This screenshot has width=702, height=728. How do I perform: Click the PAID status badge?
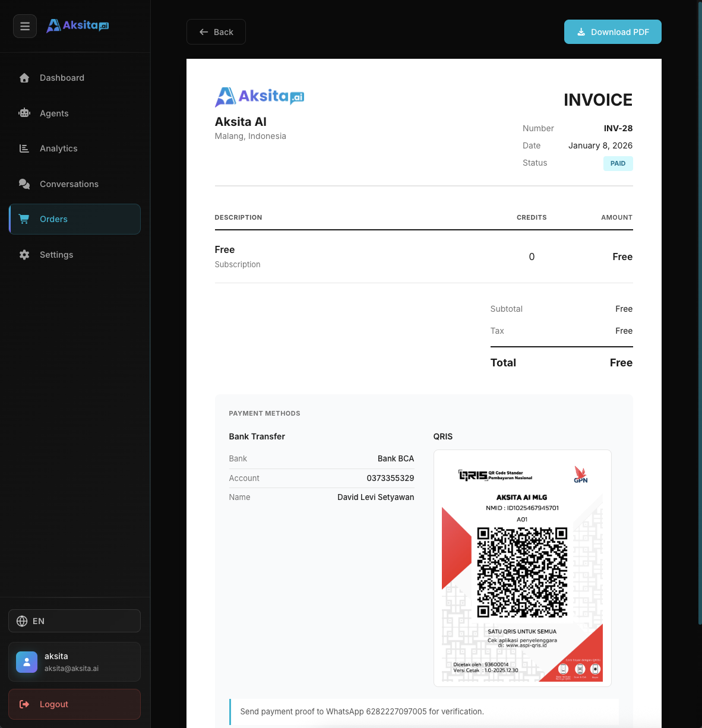click(x=618, y=163)
